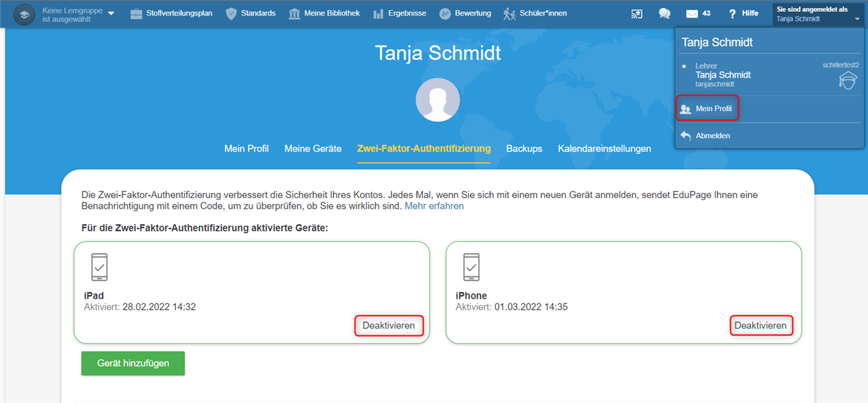Switch to the Meine Geräte tab
Image resolution: width=868 pixels, height=403 pixels.
313,149
